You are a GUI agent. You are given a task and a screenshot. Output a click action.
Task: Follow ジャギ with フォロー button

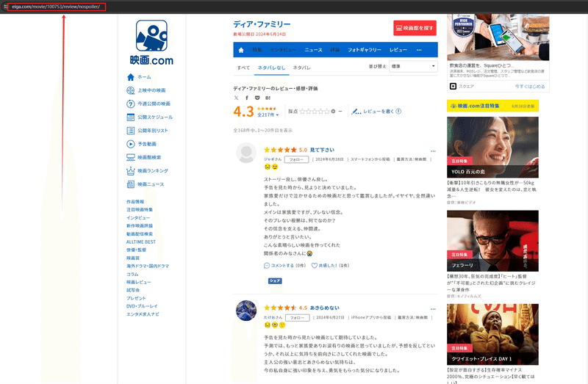296,159
